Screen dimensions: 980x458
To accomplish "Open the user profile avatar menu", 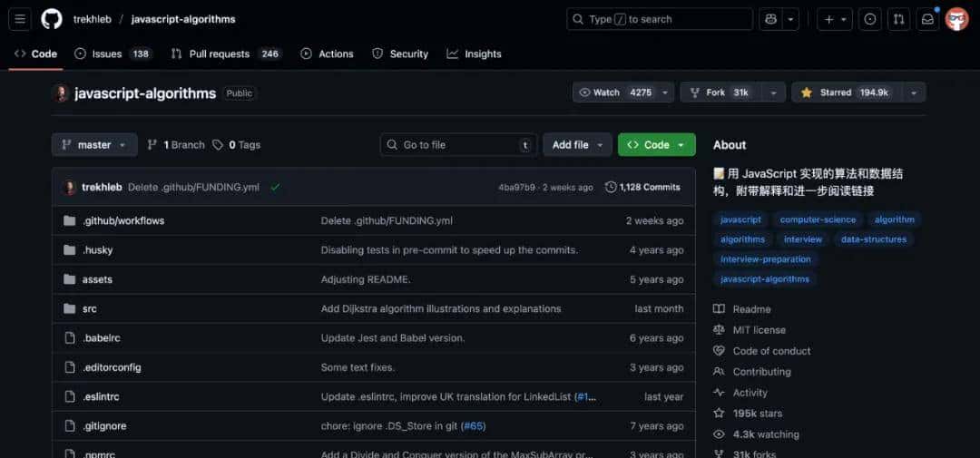I will [957, 19].
